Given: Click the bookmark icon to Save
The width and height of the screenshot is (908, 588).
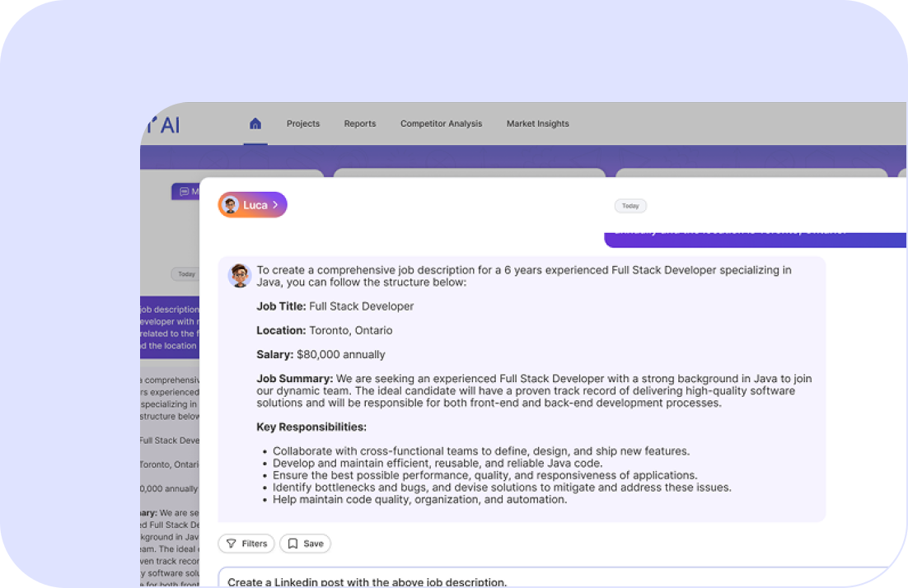Looking at the screenshot, I should click(293, 544).
